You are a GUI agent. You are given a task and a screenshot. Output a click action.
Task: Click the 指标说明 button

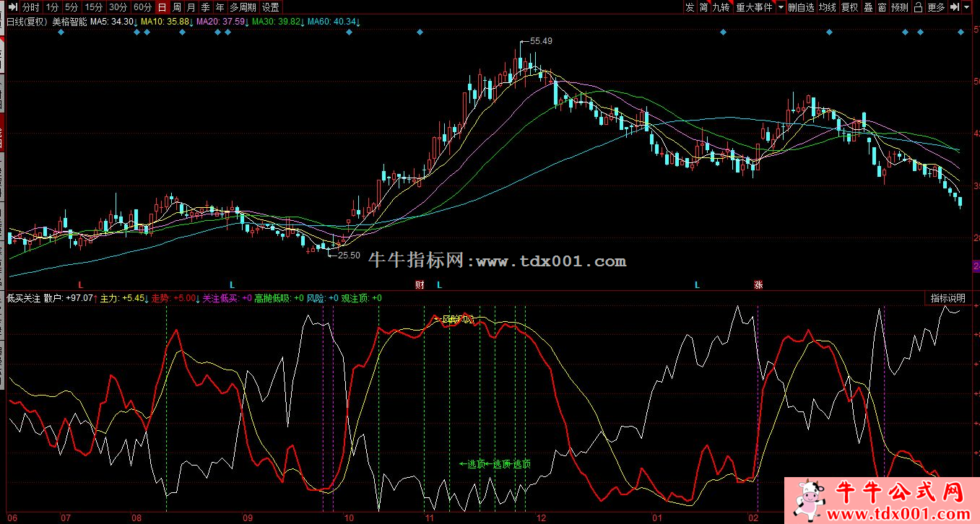coord(947,298)
